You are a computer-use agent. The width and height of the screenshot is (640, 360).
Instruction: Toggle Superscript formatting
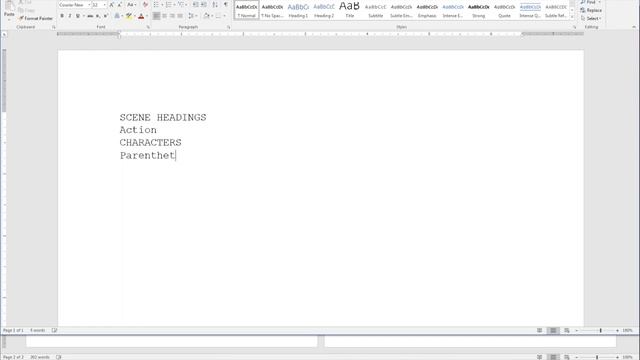point(106,16)
